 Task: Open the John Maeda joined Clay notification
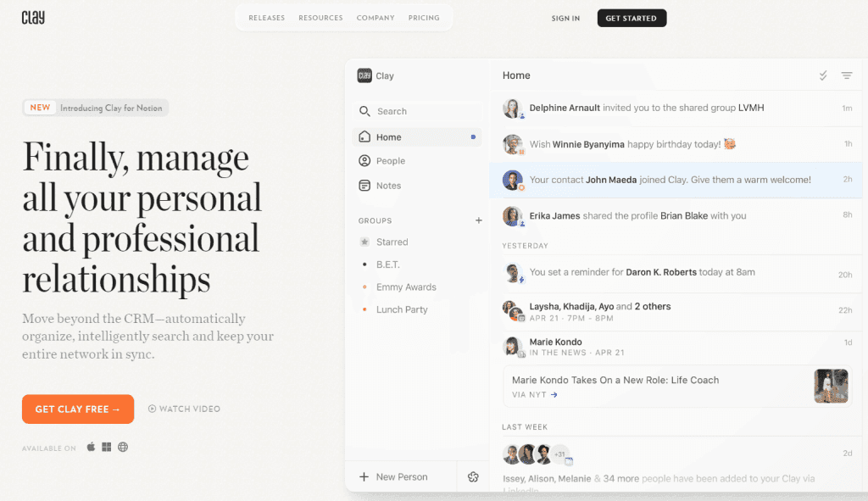coord(676,180)
